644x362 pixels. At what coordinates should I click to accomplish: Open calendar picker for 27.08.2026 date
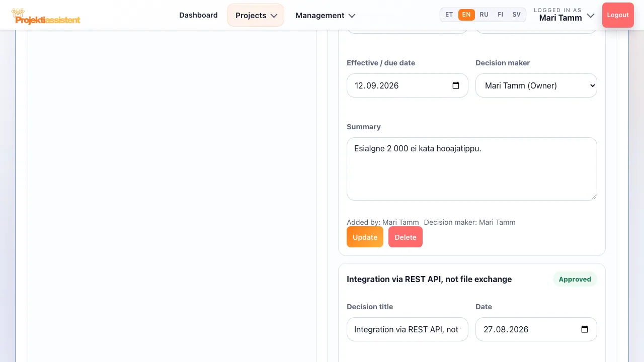pyautogui.click(x=585, y=329)
